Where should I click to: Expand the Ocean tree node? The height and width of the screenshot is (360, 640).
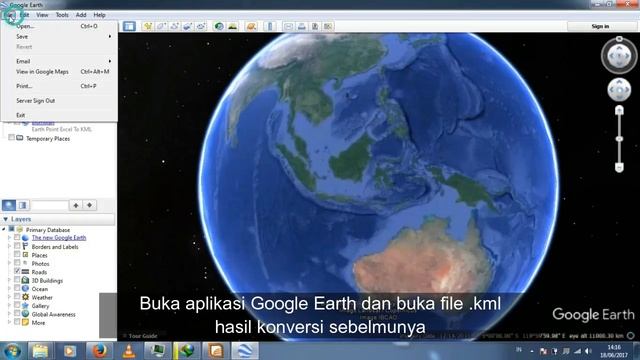9,289
